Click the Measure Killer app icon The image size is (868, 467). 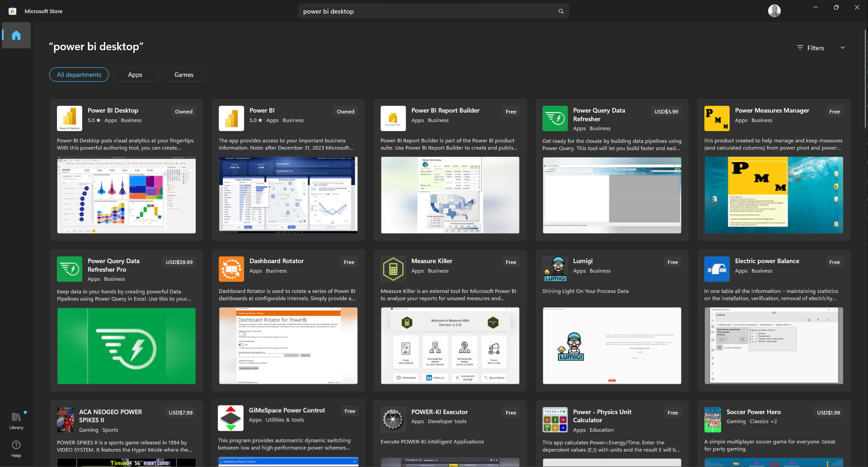pos(393,269)
